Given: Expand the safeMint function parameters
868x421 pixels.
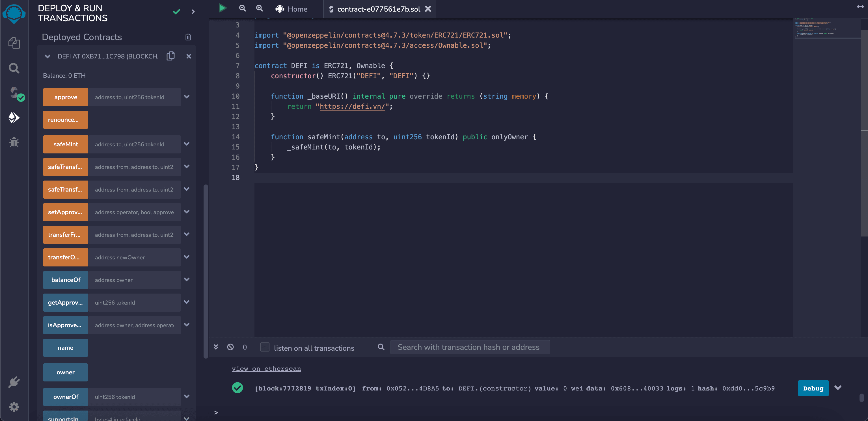Looking at the screenshot, I should click(187, 144).
